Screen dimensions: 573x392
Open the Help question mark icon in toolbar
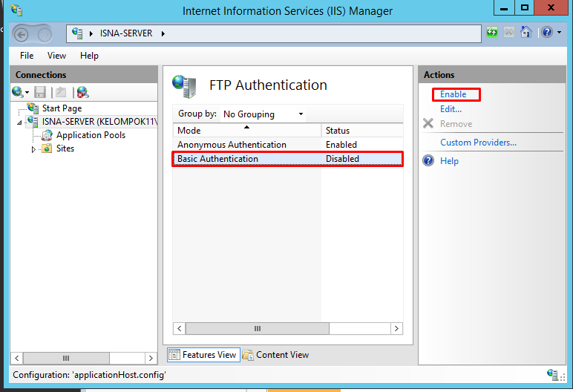(547, 32)
